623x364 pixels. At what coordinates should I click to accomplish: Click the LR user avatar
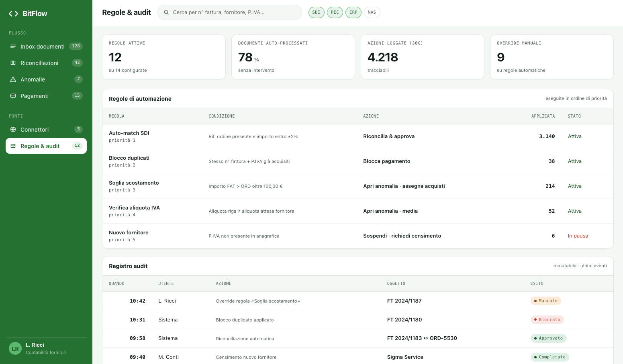15,349
